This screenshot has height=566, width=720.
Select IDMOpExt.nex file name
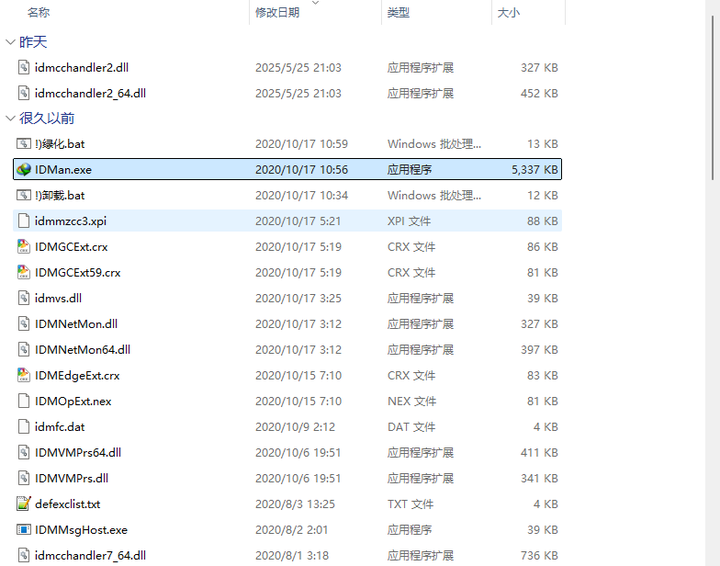click(73, 401)
